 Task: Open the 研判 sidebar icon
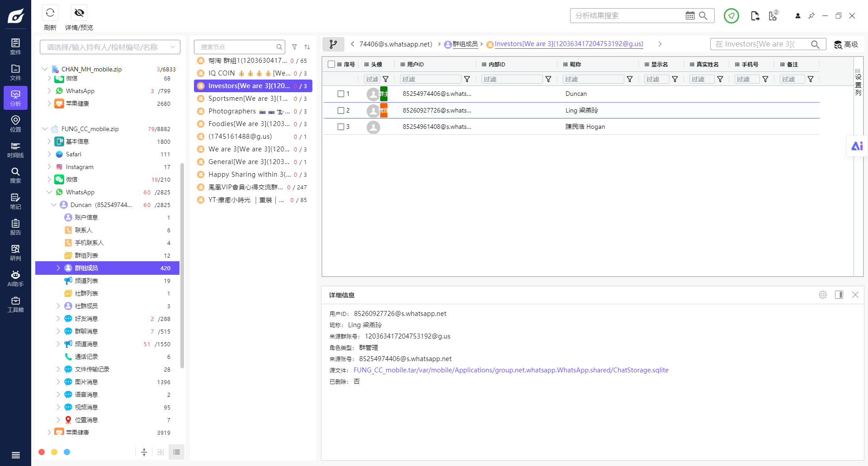(x=15, y=253)
